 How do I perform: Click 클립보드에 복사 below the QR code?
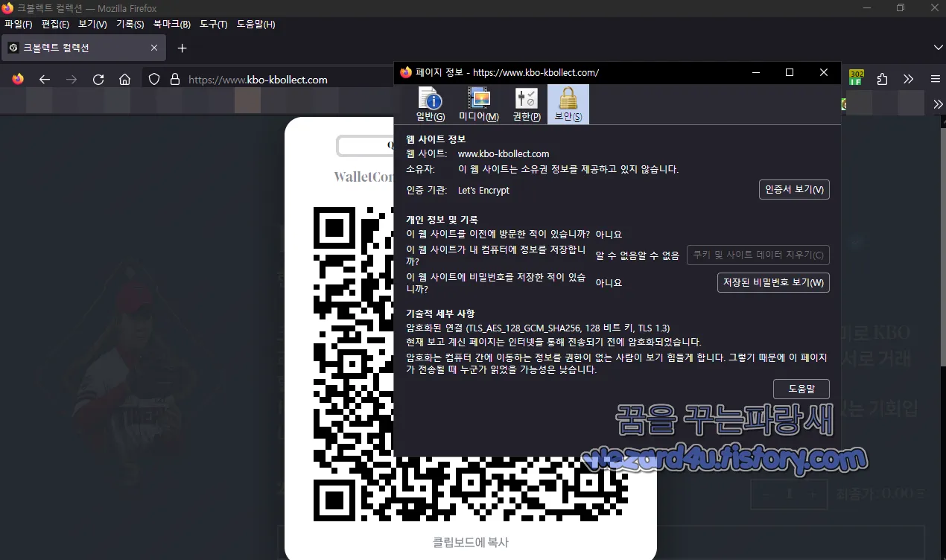point(471,542)
